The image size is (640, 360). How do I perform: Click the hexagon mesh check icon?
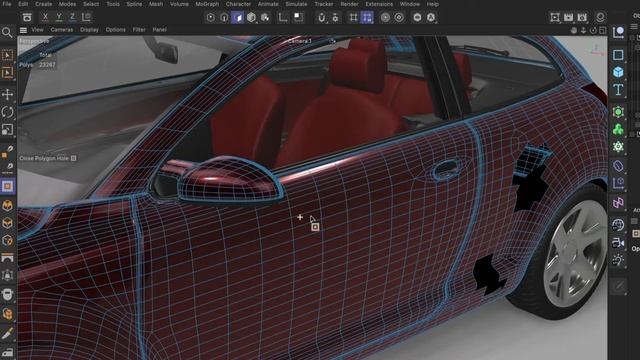[417, 18]
